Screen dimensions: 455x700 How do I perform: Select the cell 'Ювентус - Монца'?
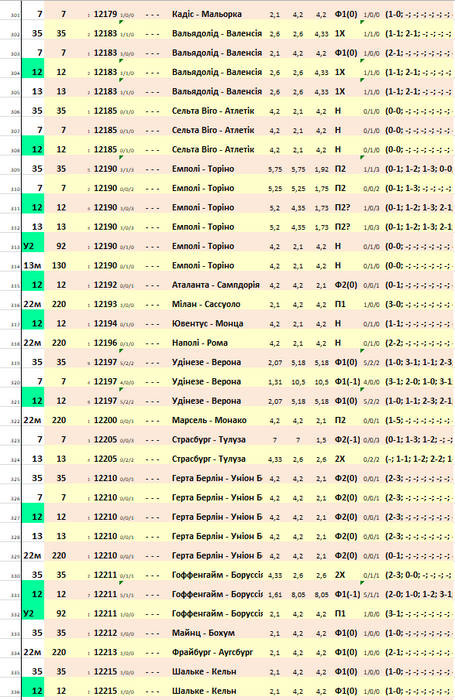pyautogui.click(x=208, y=324)
